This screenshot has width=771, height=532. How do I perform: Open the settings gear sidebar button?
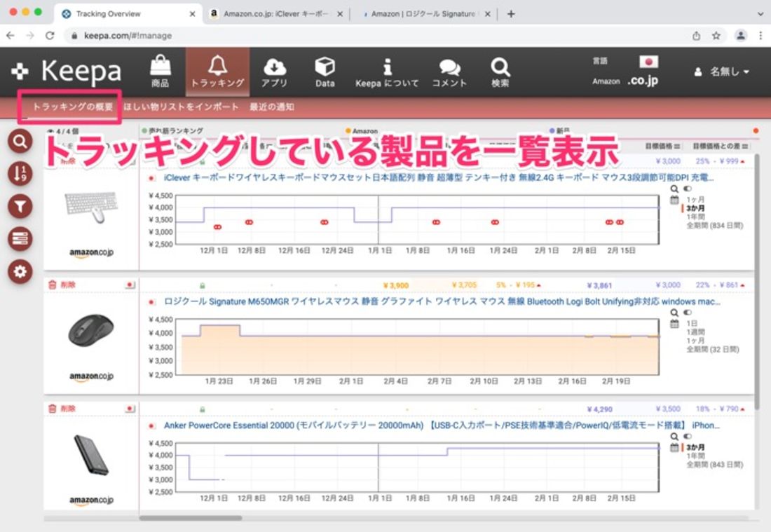click(x=20, y=271)
